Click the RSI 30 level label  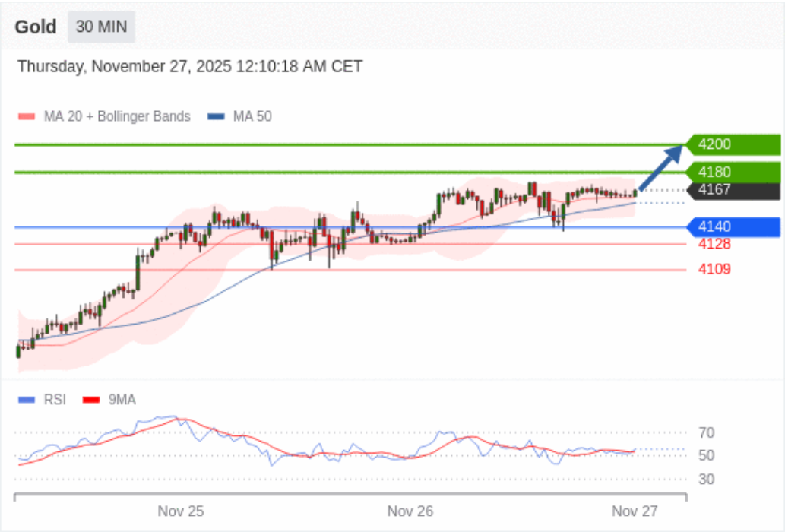707,480
